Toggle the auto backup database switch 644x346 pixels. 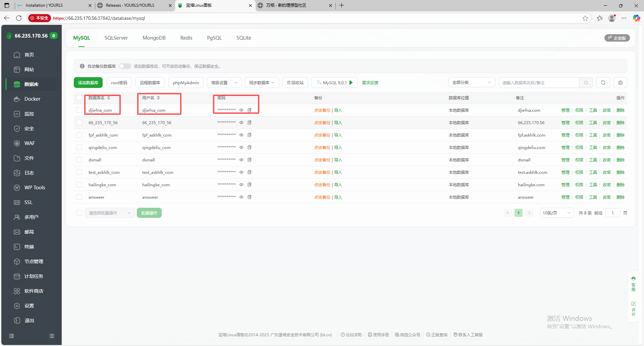[x=125, y=66]
